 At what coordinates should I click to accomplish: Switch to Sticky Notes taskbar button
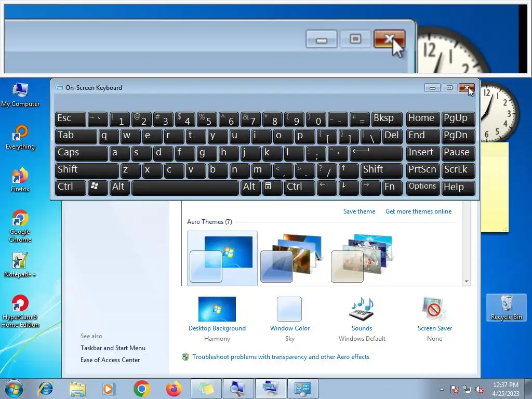pyautogui.click(x=206, y=389)
